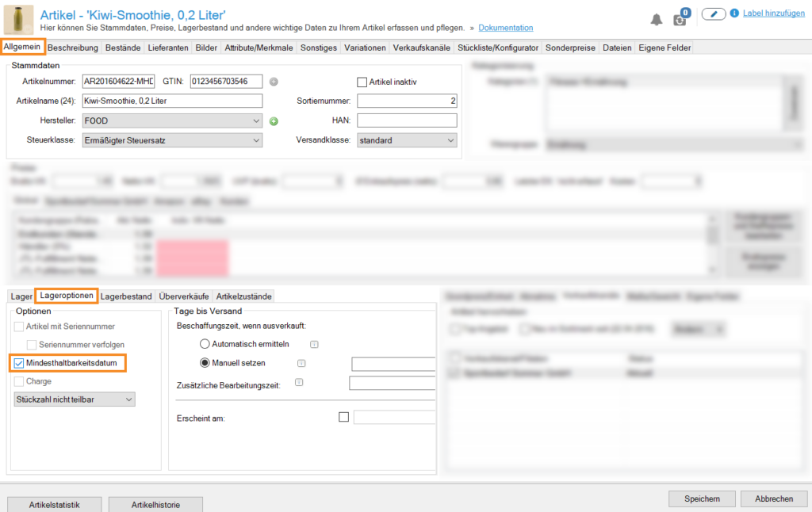This screenshot has height=512, width=812.
Task: Uncheck the Mindesthaltbarkeitsdatum option
Action: point(19,363)
